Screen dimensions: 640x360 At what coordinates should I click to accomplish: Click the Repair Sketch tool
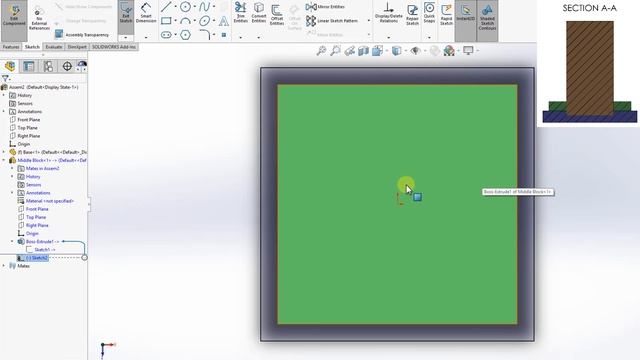tap(412, 16)
